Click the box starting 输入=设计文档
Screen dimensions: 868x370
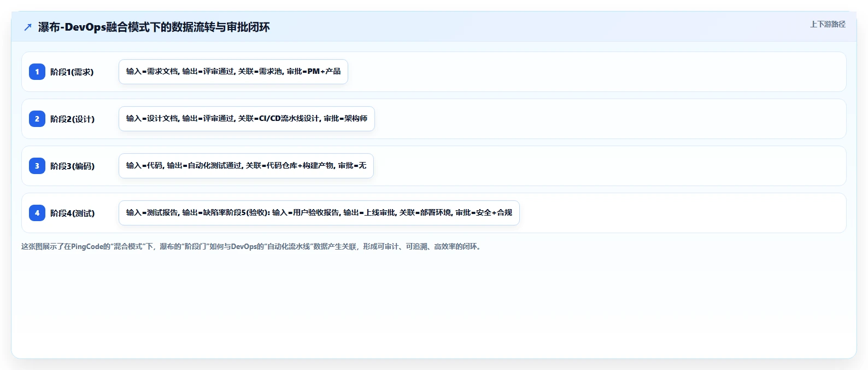[247, 119]
